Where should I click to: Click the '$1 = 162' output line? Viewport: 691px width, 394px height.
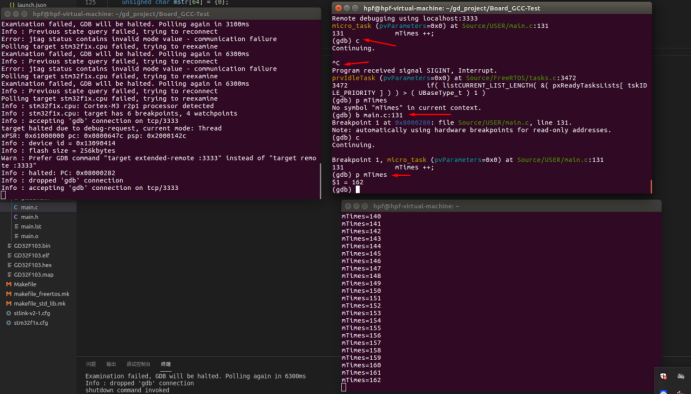pos(348,182)
